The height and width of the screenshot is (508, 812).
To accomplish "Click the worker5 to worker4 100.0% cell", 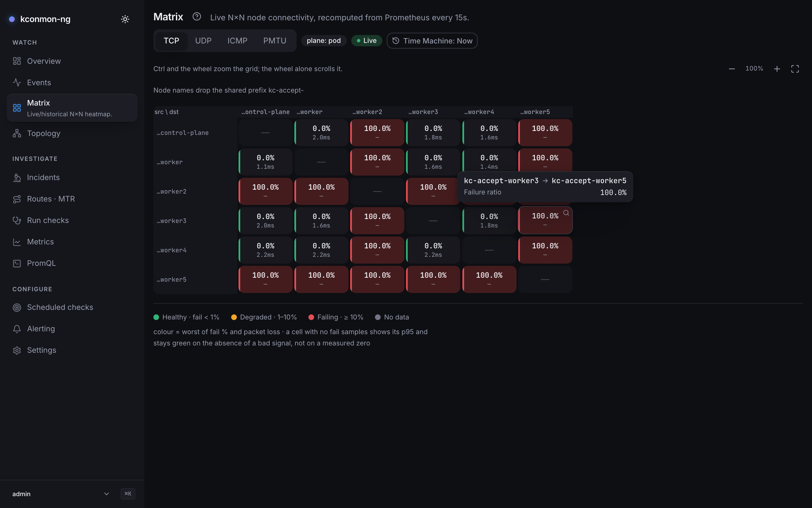I will click(489, 279).
